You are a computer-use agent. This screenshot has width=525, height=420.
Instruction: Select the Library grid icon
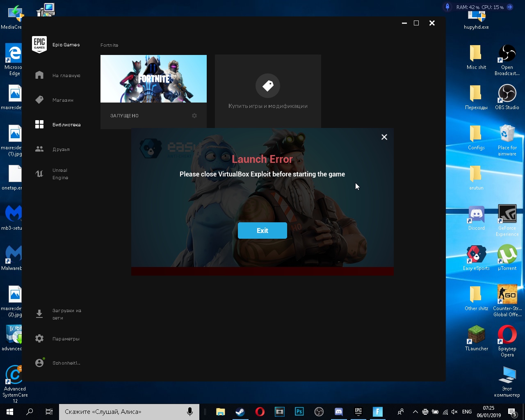pyautogui.click(x=39, y=124)
